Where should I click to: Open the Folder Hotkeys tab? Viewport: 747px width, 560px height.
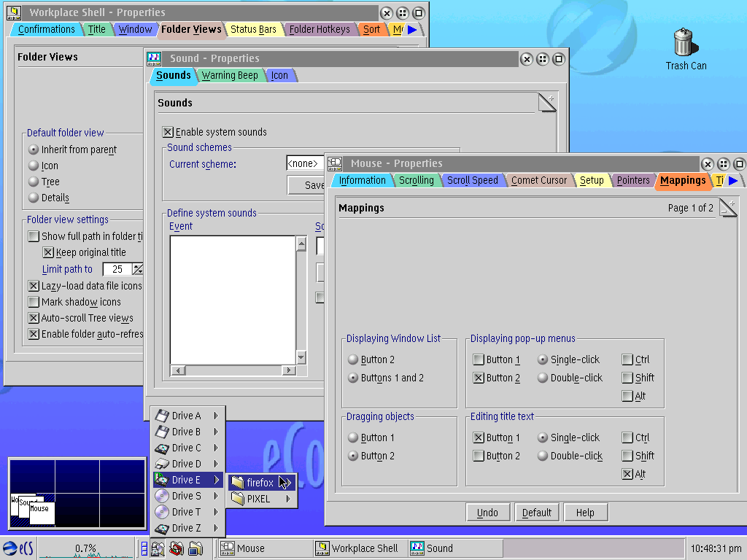[320, 29]
